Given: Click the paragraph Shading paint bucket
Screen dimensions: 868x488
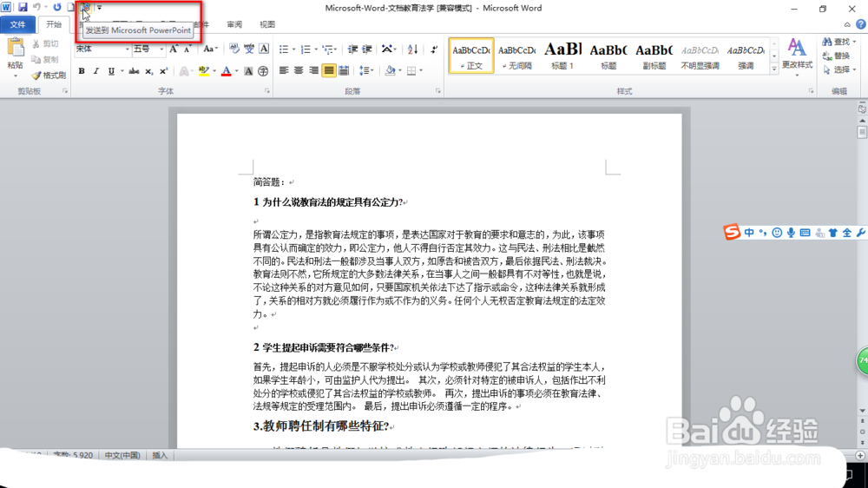Looking at the screenshot, I should pos(391,71).
